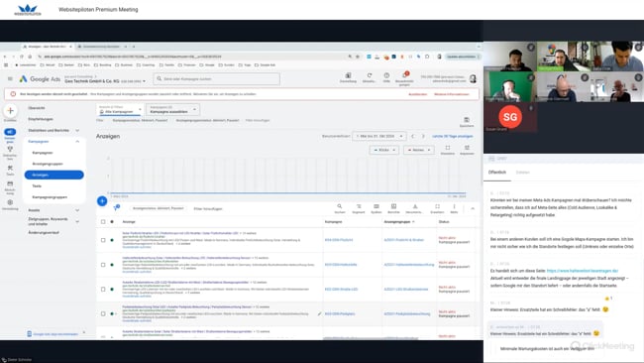Click the Ausblenden link in warning banner
644x363 pixels.
pos(418,94)
